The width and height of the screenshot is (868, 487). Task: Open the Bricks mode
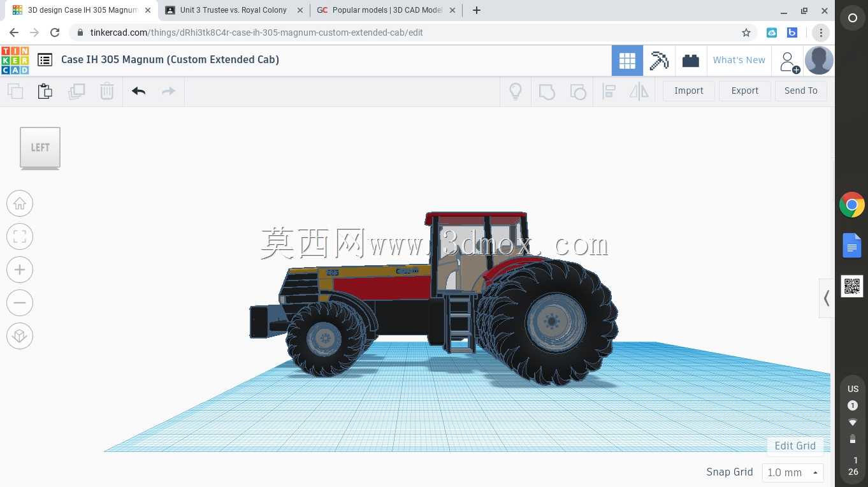coord(691,61)
